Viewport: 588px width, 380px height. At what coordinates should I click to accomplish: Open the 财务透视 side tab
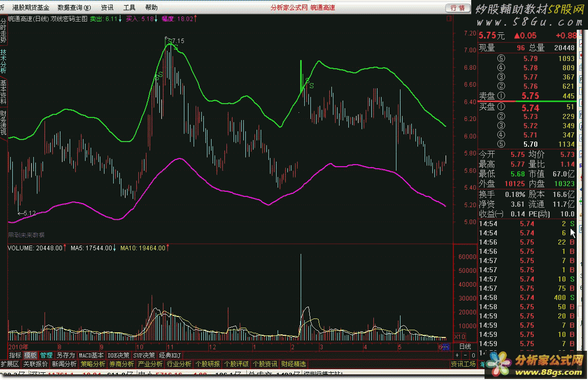coord(4,123)
